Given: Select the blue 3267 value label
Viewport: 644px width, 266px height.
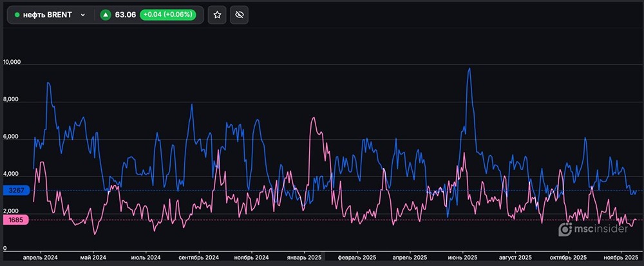Looking at the screenshot, I should pyautogui.click(x=15, y=191).
